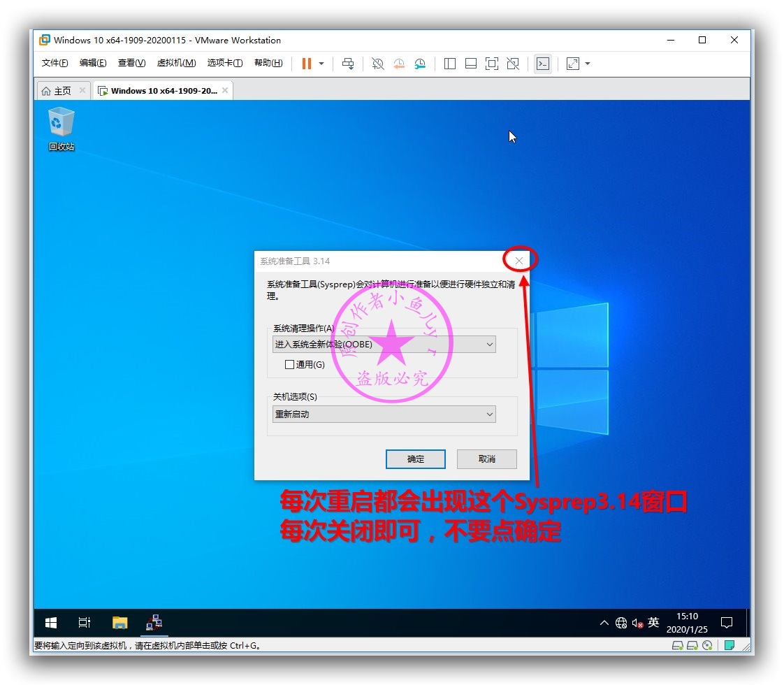The height and width of the screenshot is (685, 784).
Task: Open the 编辑(E) menu
Action: pos(93,63)
